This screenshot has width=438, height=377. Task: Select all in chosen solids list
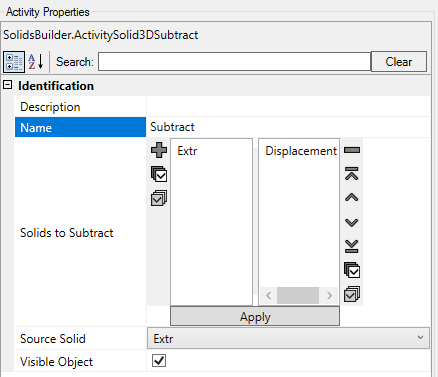pos(352,270)
